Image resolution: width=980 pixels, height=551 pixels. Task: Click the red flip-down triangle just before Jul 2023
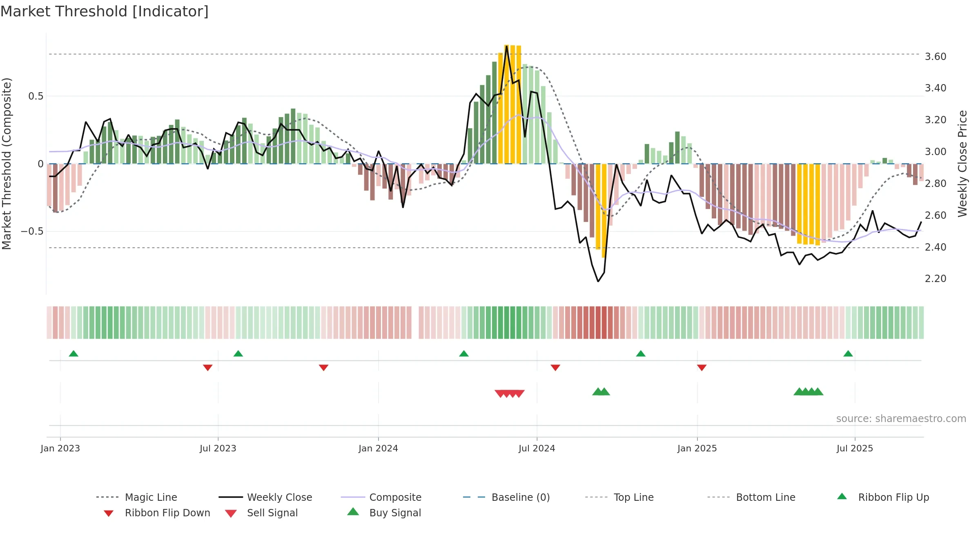[x=207, y=368]
